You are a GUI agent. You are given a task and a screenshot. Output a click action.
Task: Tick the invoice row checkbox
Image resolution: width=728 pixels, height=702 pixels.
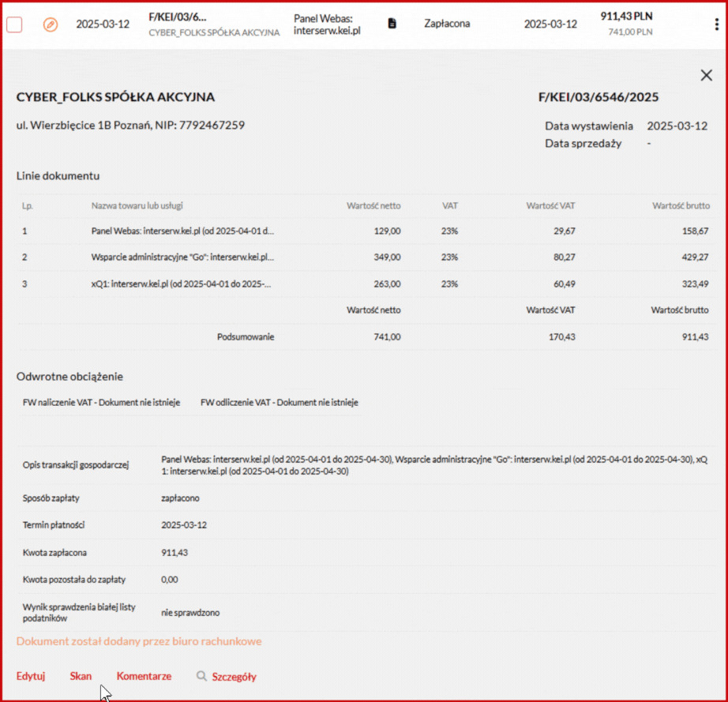click(x=14, y=24)
